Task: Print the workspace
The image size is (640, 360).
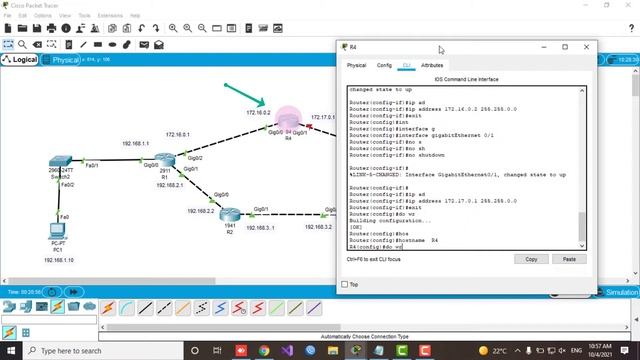Action: coord(51,28)
